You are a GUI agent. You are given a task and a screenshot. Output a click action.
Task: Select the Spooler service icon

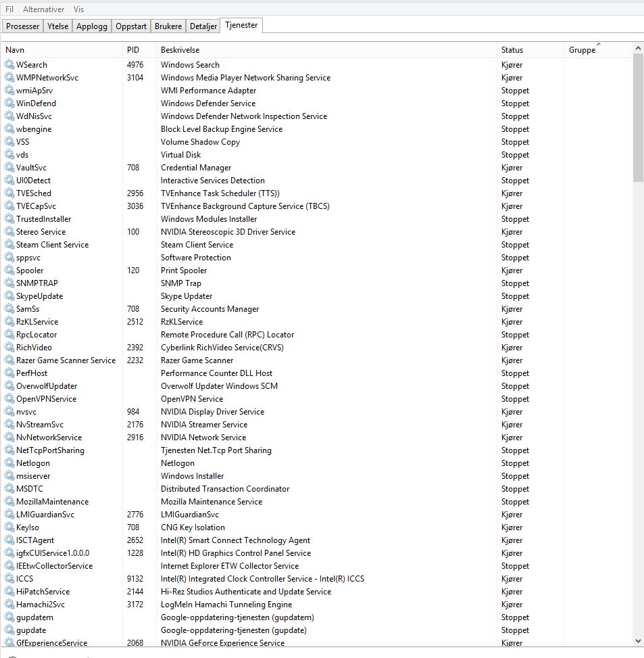[9, 271]
